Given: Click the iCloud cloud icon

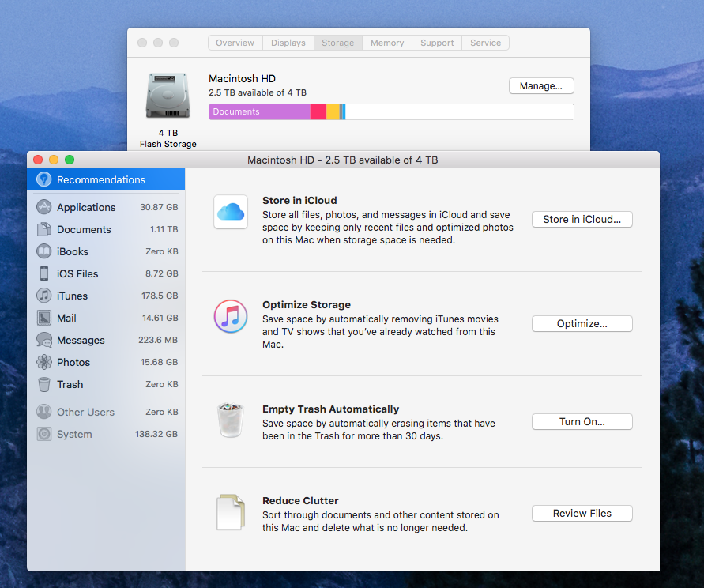Looking at the screenshot, I should click(x=231, y=212).
